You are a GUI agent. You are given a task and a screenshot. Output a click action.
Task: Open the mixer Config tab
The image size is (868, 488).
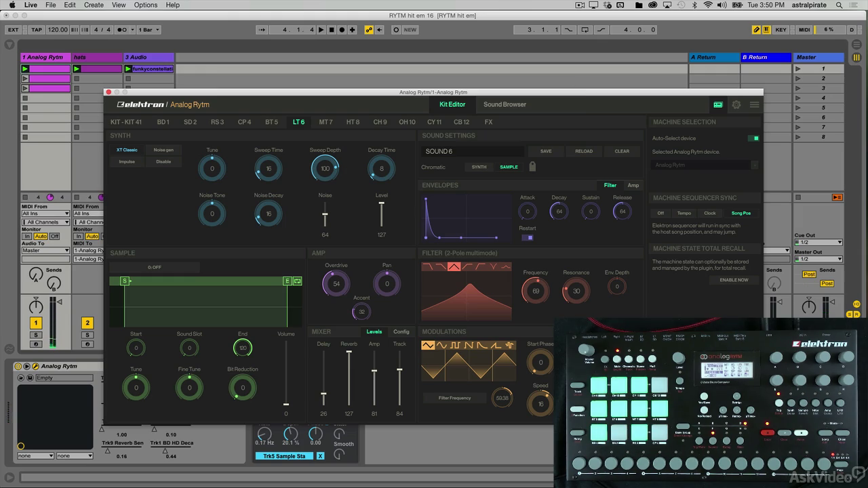click(x=401, y=331)
